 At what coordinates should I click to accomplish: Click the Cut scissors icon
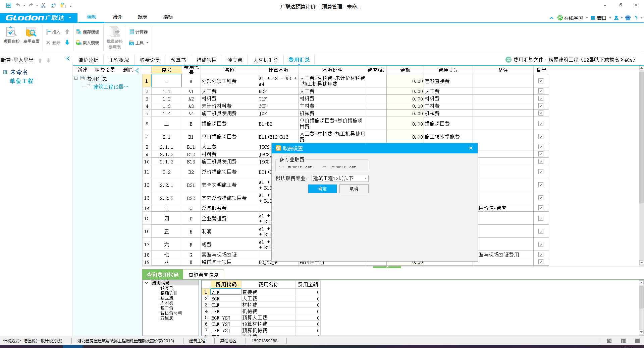tap(43, 5)
